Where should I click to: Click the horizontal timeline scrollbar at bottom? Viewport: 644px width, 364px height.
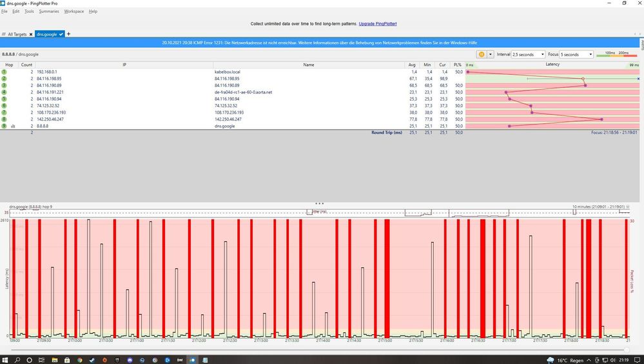tap(320, 350)
